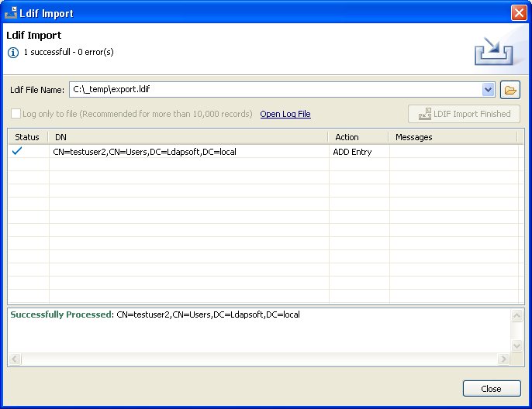Sort by the DN column header
Viewport: 532px width, 409px height.
click(x=188, y=137)
